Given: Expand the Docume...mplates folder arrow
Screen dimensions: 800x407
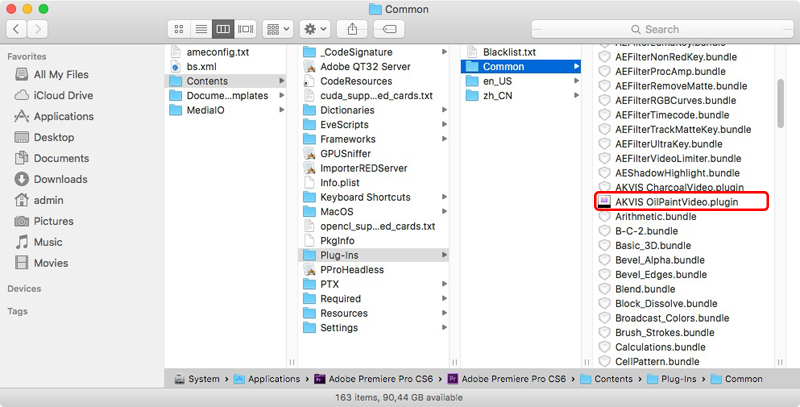Looking at the screenshot, I should coord(282,95).
